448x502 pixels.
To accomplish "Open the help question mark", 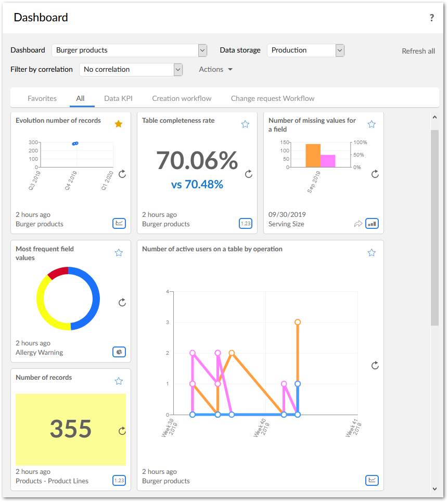I will pyautogui.click(x=431, y=17).
